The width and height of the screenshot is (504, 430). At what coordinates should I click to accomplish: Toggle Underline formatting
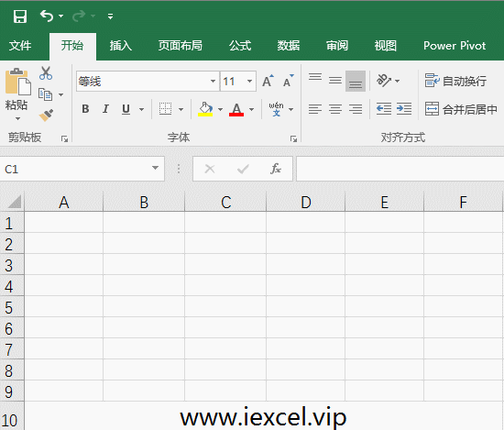[x=126, y=109]
